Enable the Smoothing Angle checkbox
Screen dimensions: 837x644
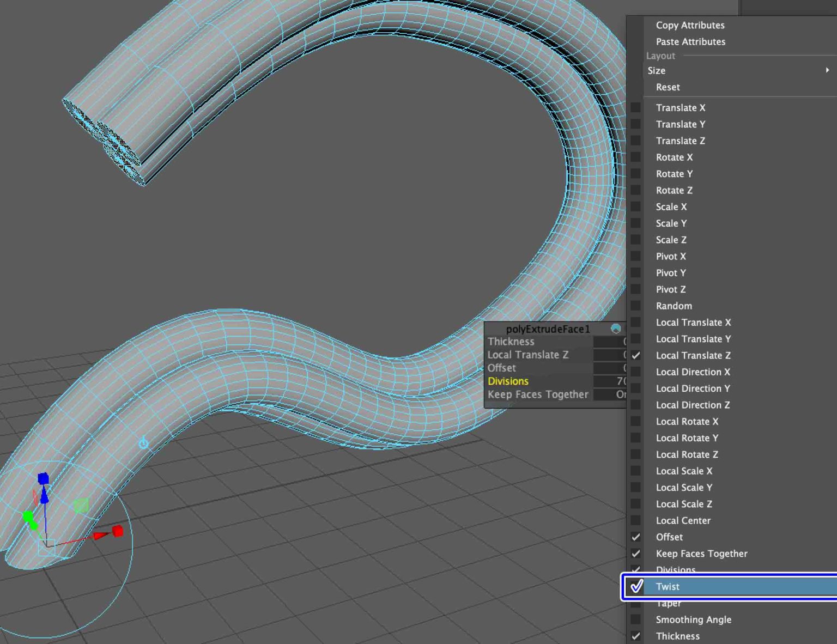(x=635, y=619)
